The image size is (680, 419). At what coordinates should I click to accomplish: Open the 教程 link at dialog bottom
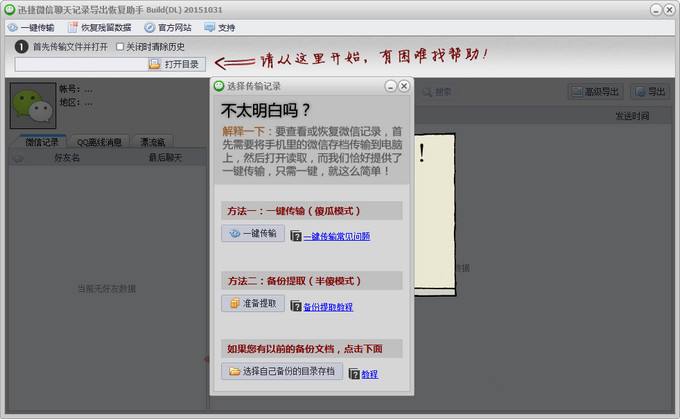point(369,374)
